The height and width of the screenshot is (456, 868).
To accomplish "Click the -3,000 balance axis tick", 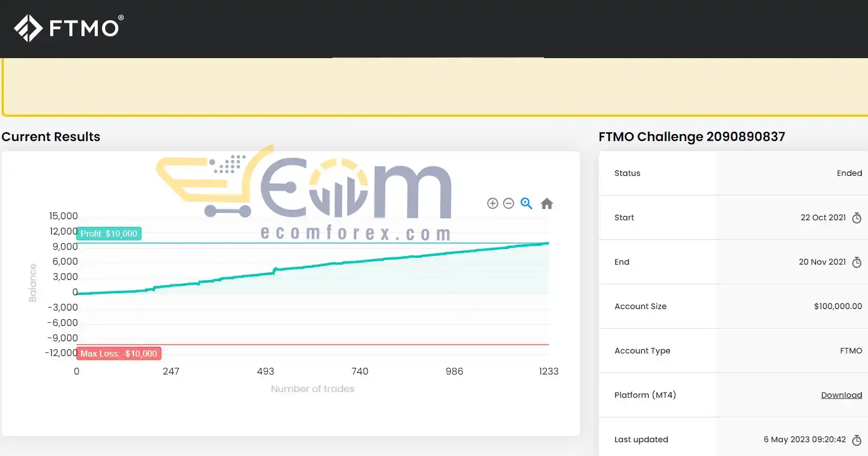I will (62, 308).
